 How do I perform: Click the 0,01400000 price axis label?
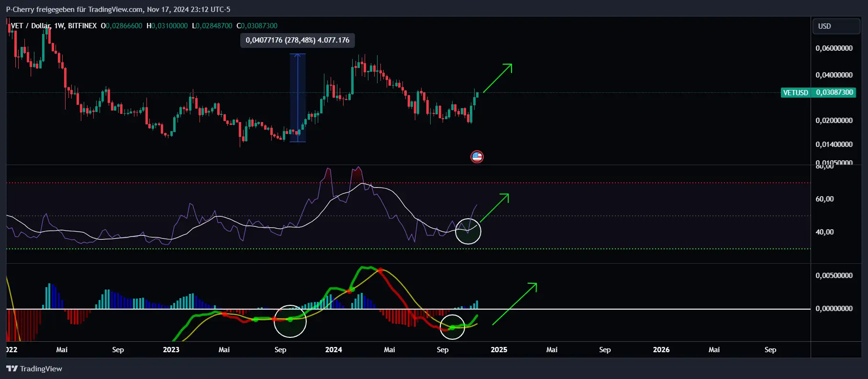[x=834, y=145]
